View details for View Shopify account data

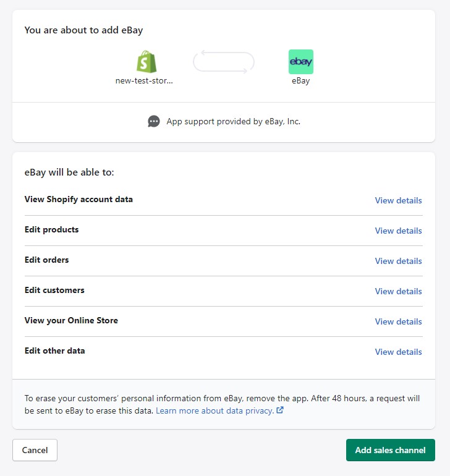coord(398,200)
